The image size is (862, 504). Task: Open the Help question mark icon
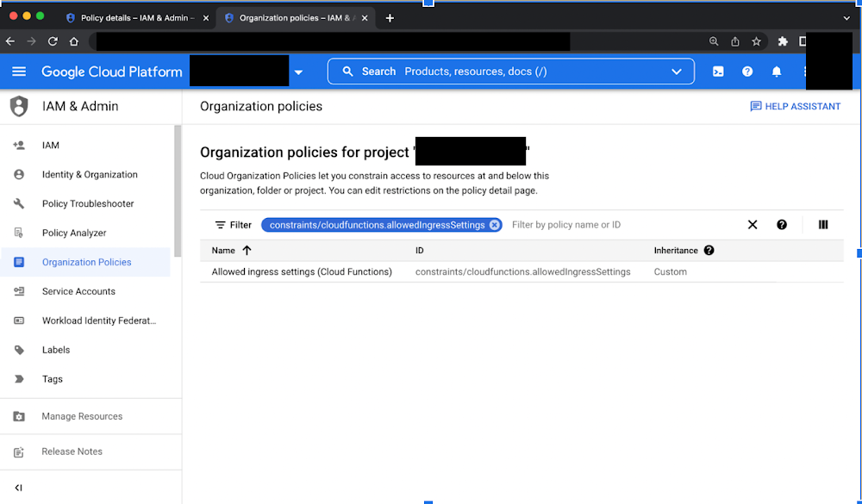pyautogui.click(x=747, y=72)
